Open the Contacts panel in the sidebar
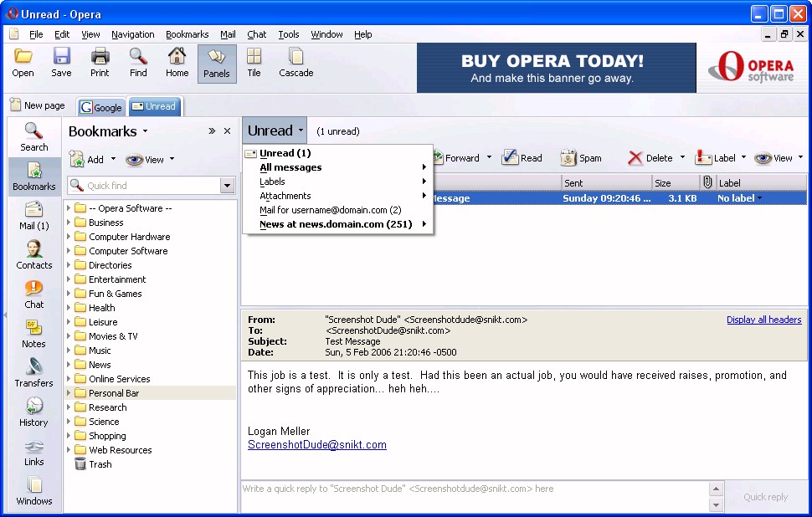Viewport: 812px width, 517px height. point(33,254)
